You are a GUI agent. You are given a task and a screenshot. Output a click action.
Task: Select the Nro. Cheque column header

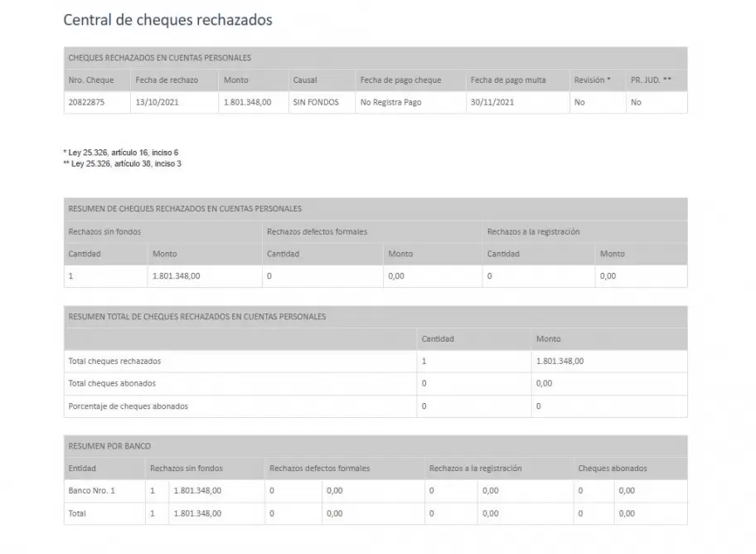(90, 80)
